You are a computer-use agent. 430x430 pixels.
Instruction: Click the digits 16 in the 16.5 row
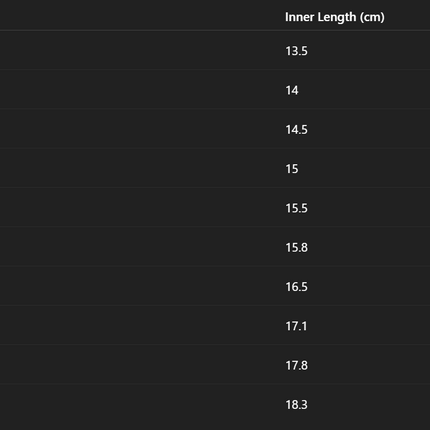[x=291, y=287]
